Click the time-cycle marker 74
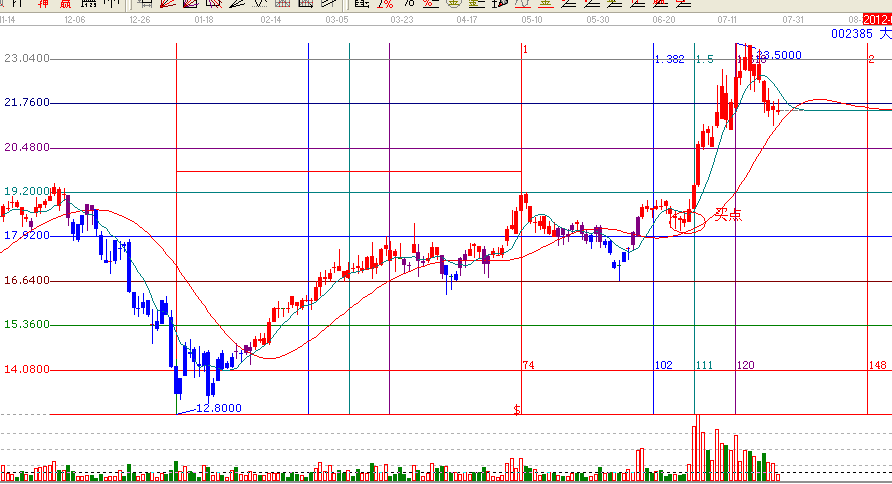The height and width of the screenshot is (484, 892). pos(528,366)
